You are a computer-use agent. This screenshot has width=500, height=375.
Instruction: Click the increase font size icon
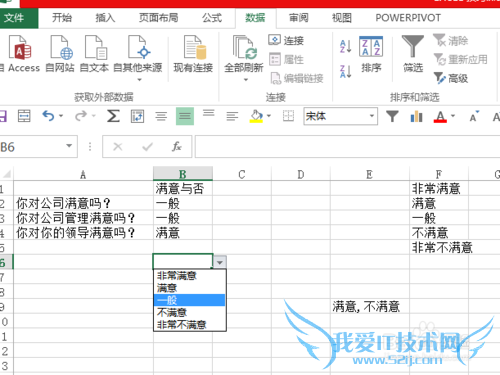click(x=474, y=116)
